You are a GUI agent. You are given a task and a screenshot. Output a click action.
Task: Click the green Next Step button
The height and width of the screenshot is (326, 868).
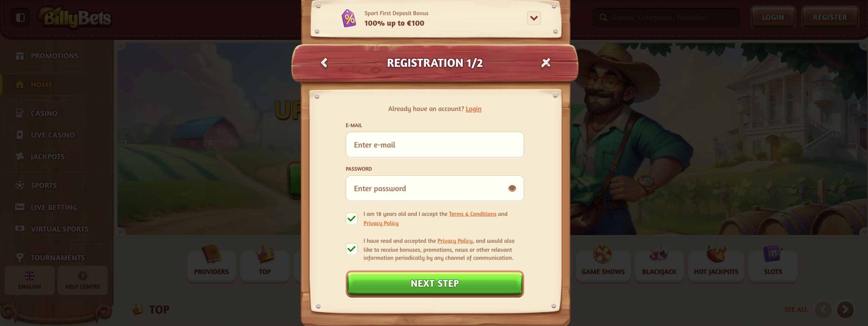pyautogui.click(x=435, y=284)
